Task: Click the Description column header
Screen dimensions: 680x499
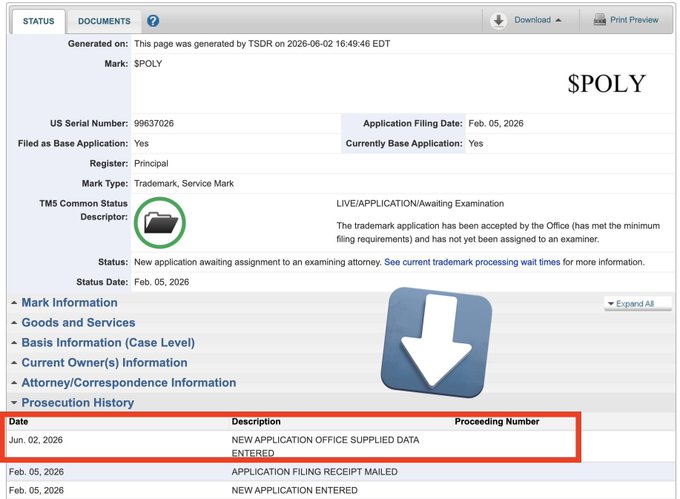Action: (x=256, y=421)
